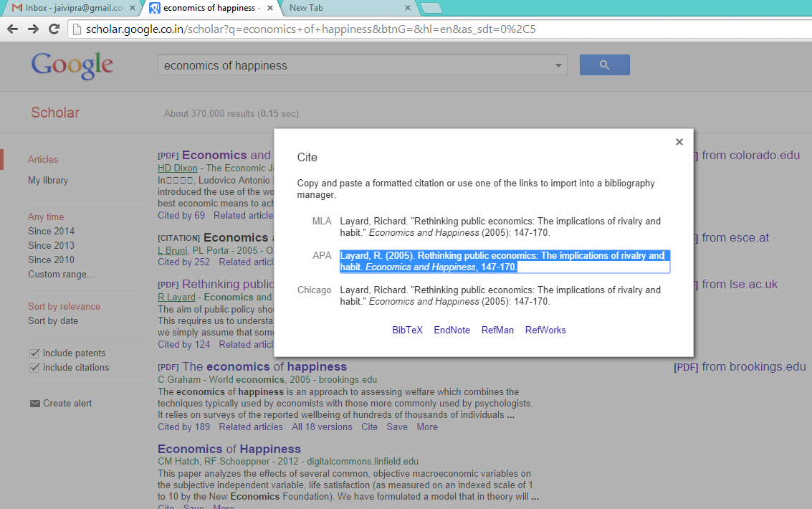Click the browser forward arrow
The width and height of the screenshot is (812, 509).
coord(33,29)
